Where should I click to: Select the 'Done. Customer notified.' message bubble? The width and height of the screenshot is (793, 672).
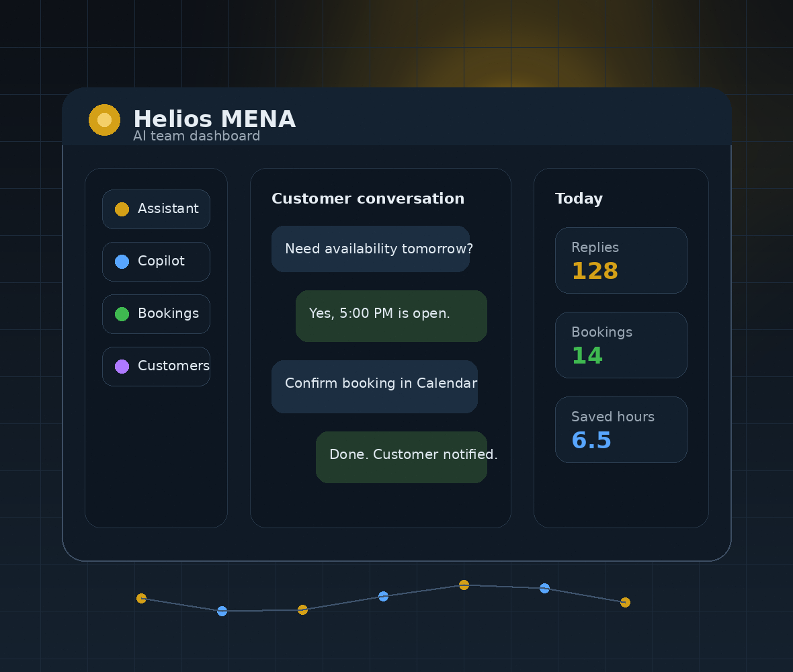tap(401, 457)
